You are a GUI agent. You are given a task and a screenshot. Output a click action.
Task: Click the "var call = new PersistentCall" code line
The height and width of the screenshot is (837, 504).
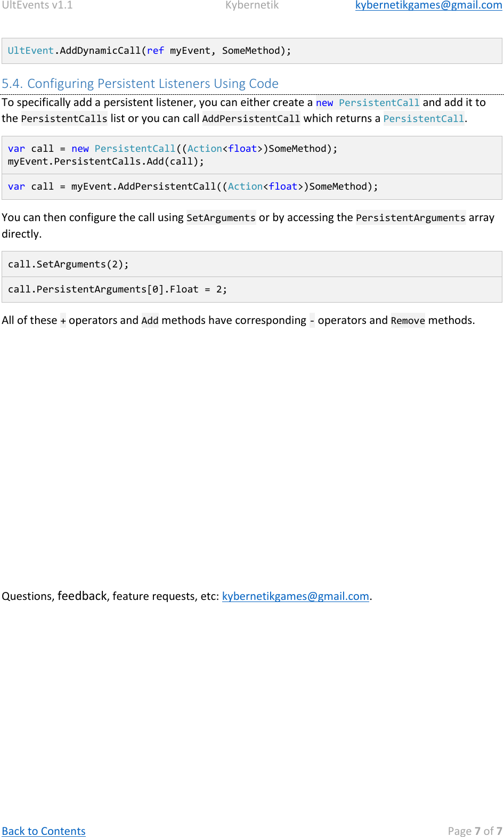click(x=172, y=149)
